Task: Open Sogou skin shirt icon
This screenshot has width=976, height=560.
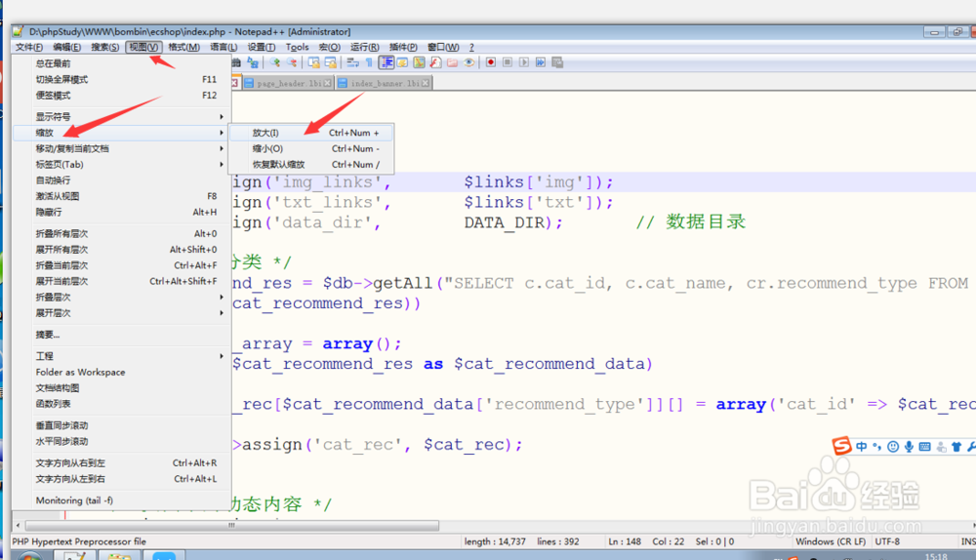Action: pos(956,446)
